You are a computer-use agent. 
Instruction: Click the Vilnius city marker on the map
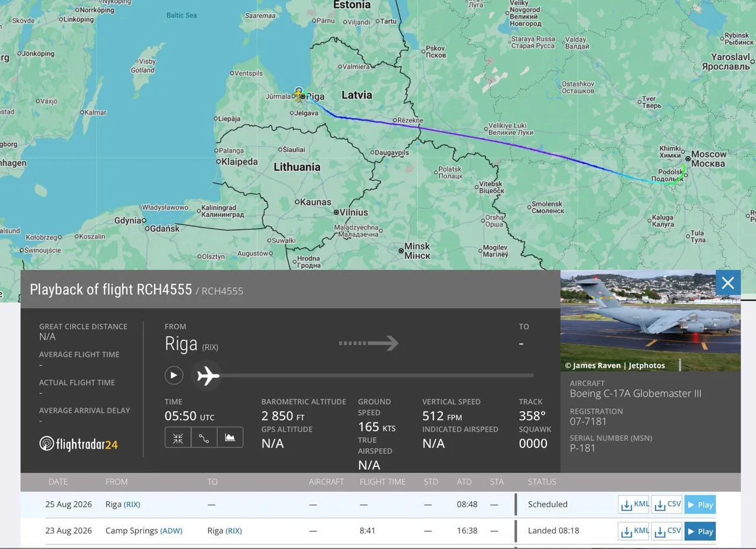[336, 212]
